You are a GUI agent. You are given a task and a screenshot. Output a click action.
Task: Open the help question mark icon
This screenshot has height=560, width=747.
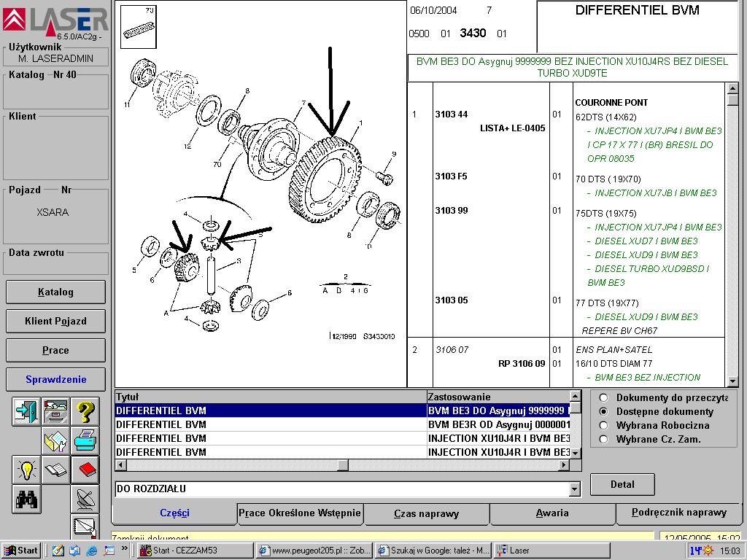(85, 412)
